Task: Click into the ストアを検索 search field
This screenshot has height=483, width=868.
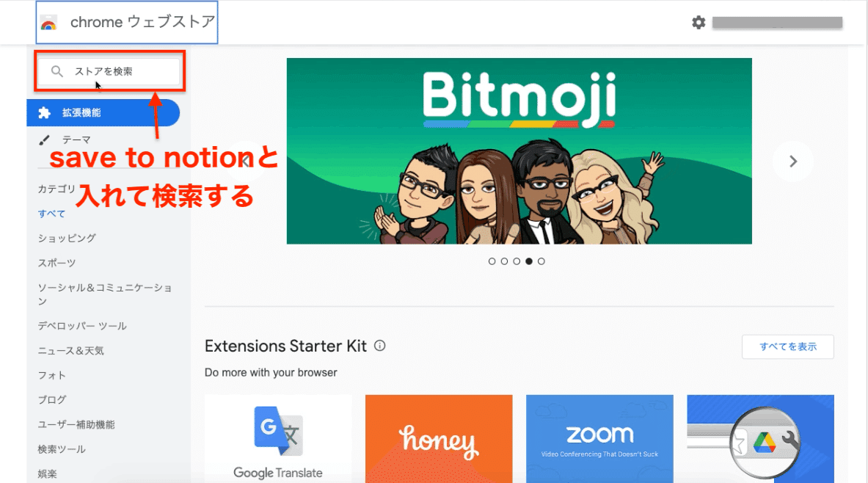Action: click(x=109, y=71)
